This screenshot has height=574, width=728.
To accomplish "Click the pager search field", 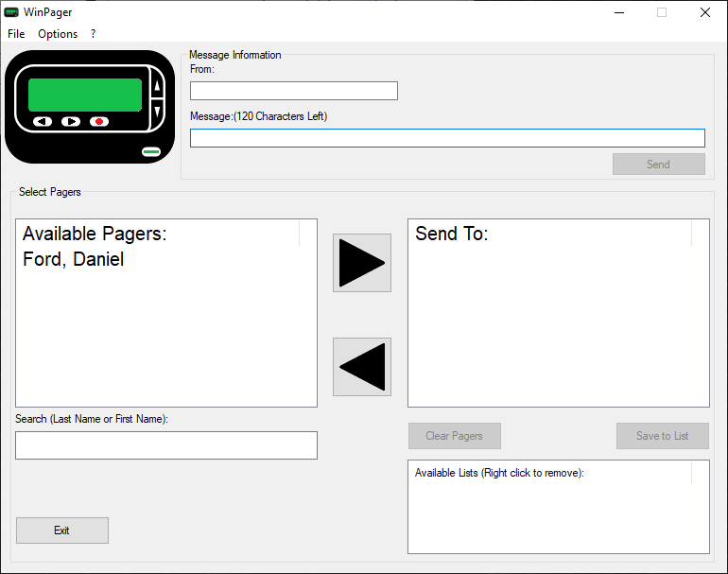I will coord(166,445).
